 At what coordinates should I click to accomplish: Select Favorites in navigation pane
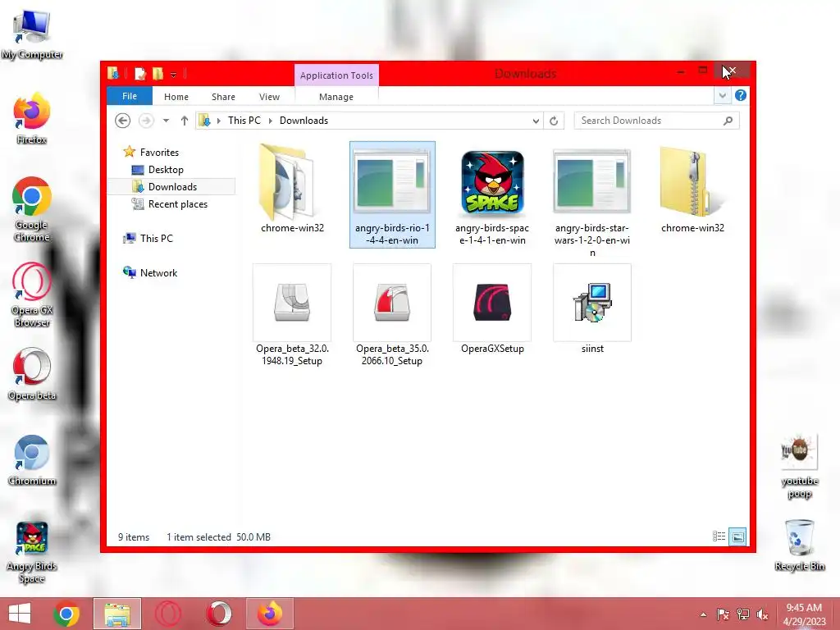tap(159, 152)
